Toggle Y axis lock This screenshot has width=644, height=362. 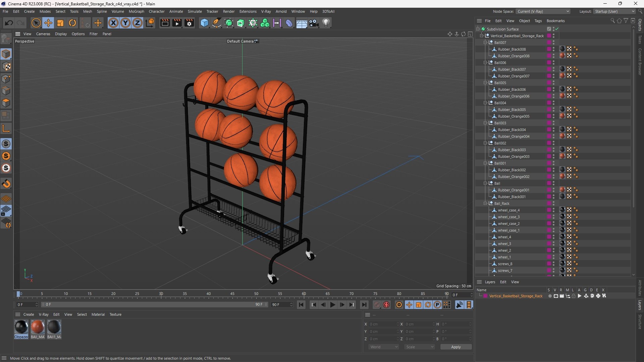125,23
